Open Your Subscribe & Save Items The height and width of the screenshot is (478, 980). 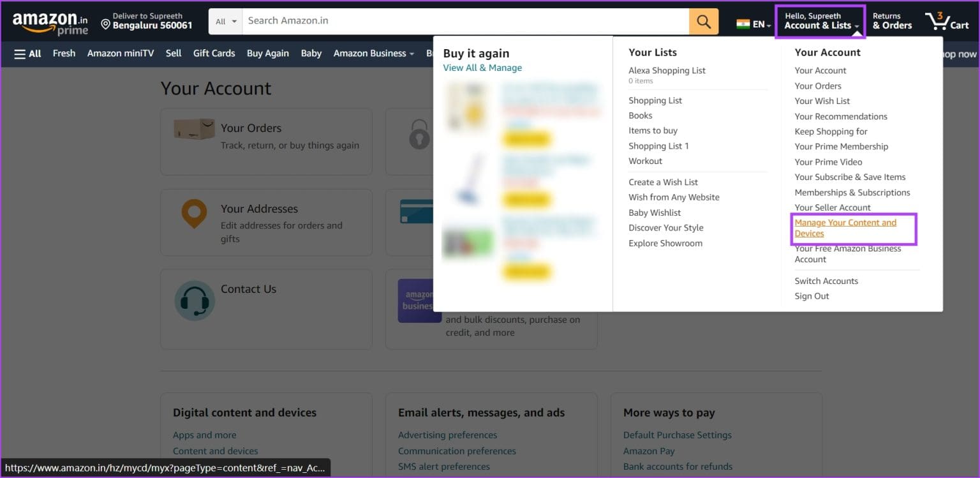click(x=850, y=177)
